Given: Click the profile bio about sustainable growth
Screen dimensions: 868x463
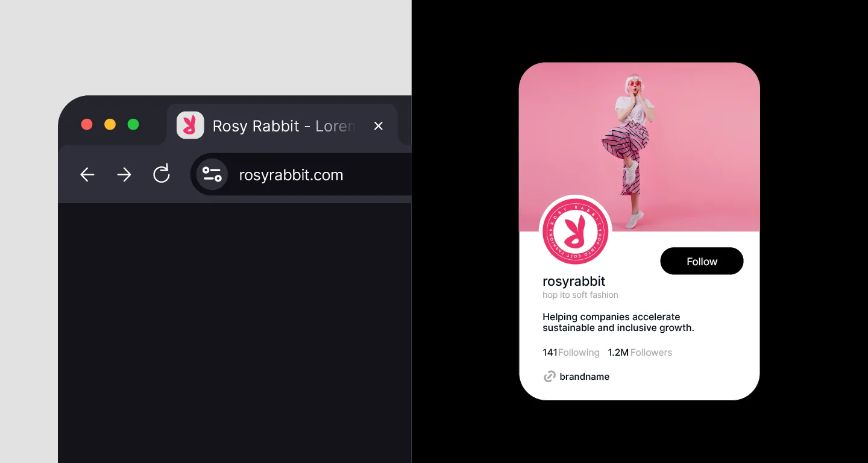Looking at the screenshot, I should (x=618, y=323).
